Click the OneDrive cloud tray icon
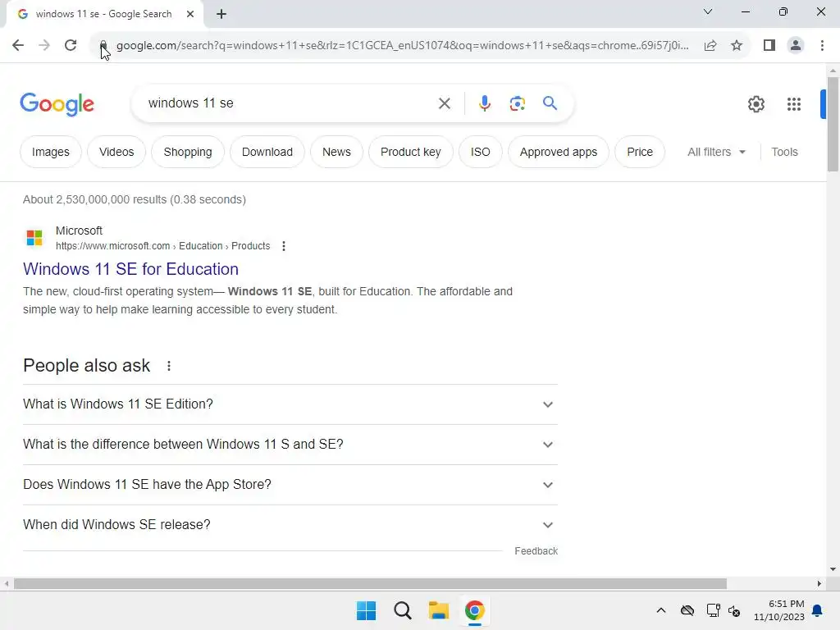The width and height of the screenshot is (840, 630). 687,610
